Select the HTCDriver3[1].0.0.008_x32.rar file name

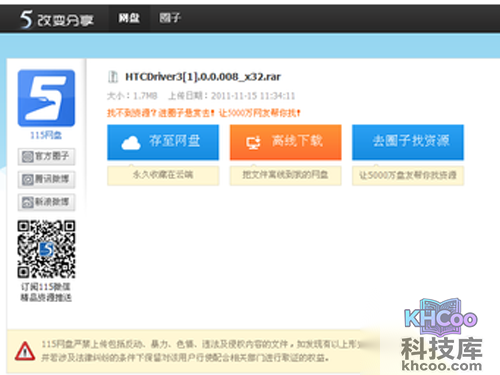click(x=203, y=77)
